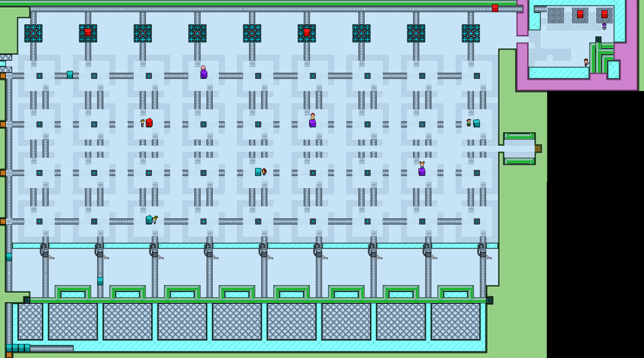Select the worker standing beside the green stairs
Screen dimensions: 644x358
tap(586, 62)
